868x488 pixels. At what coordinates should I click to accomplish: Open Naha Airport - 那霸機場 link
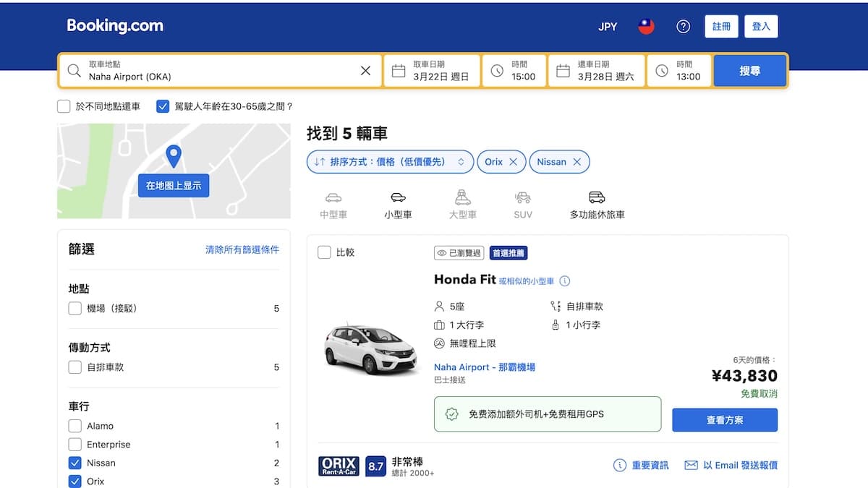(x=485, y=367)
